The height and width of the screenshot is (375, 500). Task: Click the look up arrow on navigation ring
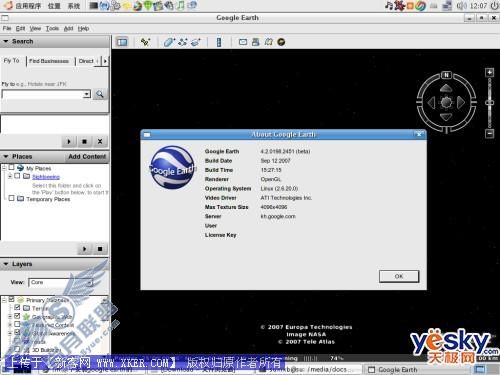click(446, 88)
